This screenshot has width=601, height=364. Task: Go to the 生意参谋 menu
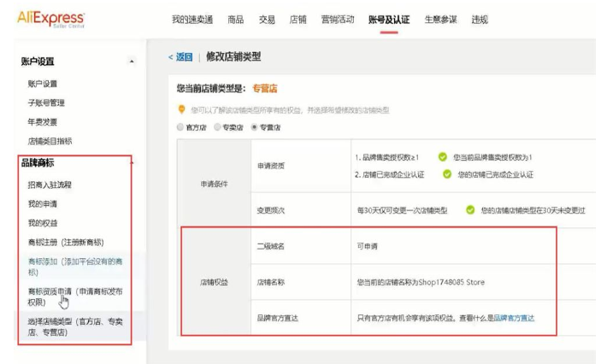coord(439,20)
